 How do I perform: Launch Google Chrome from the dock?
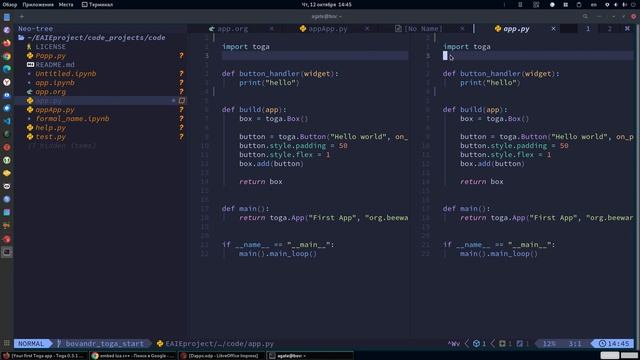[x=7, y=56]
